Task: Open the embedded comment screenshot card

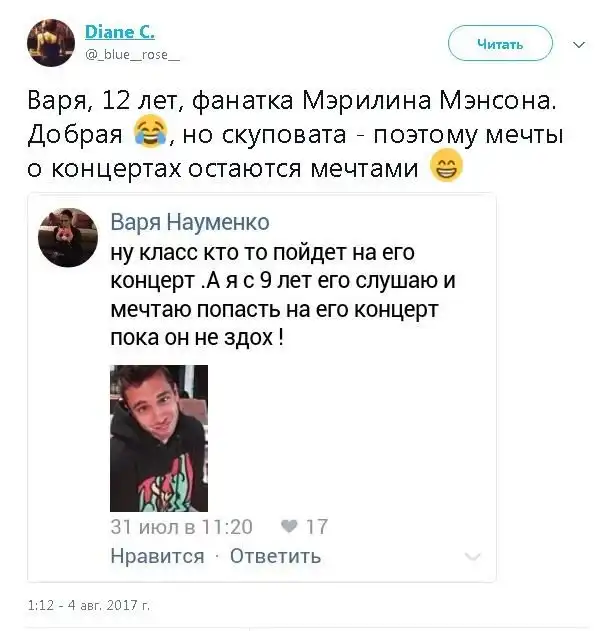Action: tap(262, 387)
